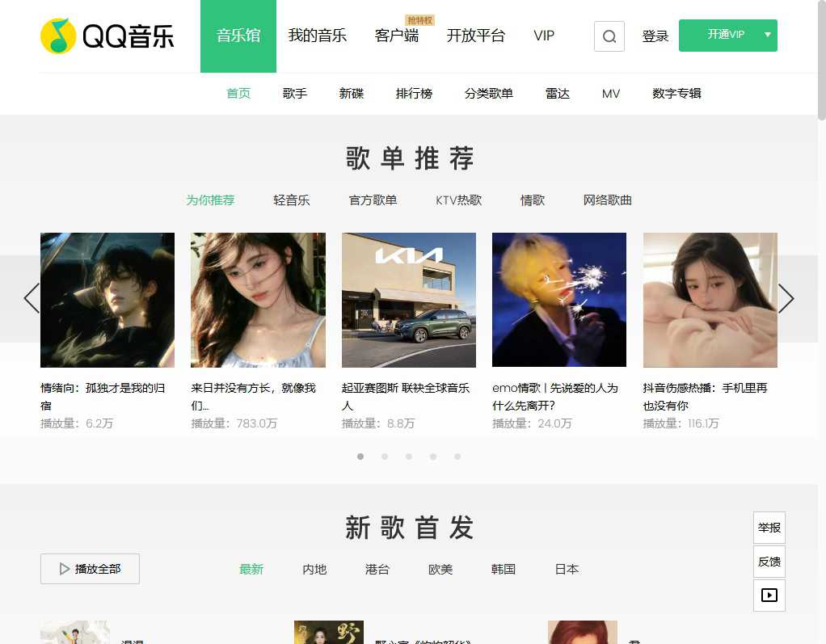Open the search magnifier icon
826x644 pixels.
(x=609, y=36)
